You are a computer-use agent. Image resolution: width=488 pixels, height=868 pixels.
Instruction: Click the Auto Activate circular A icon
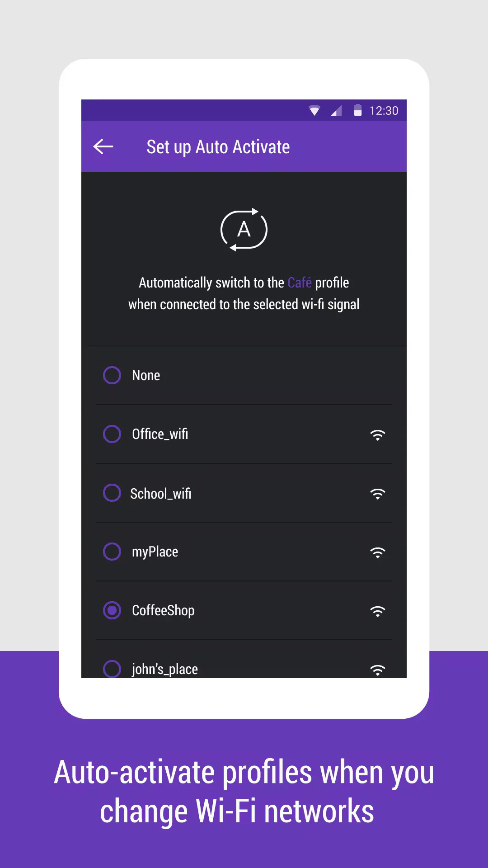[x=244, y=230]
